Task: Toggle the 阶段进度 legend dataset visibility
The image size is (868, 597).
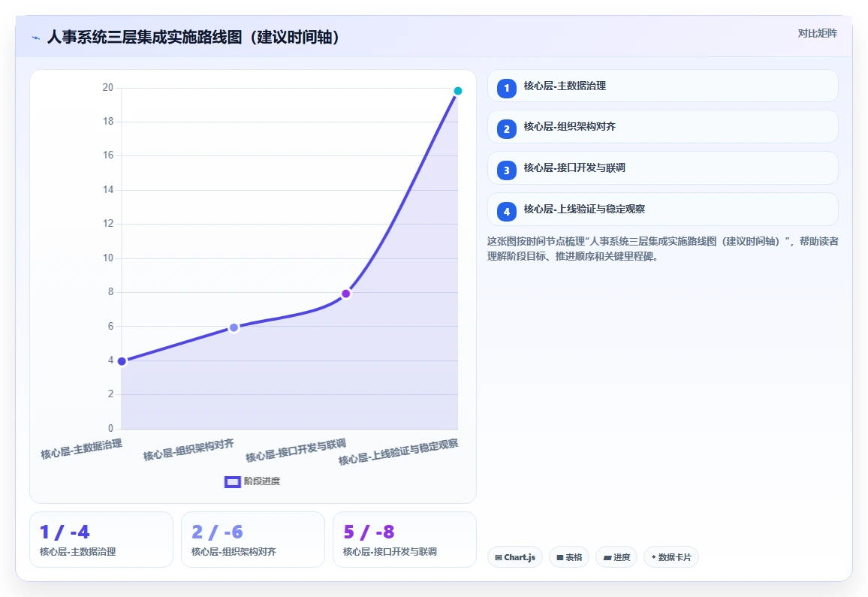Action: [x=252, y=481]
